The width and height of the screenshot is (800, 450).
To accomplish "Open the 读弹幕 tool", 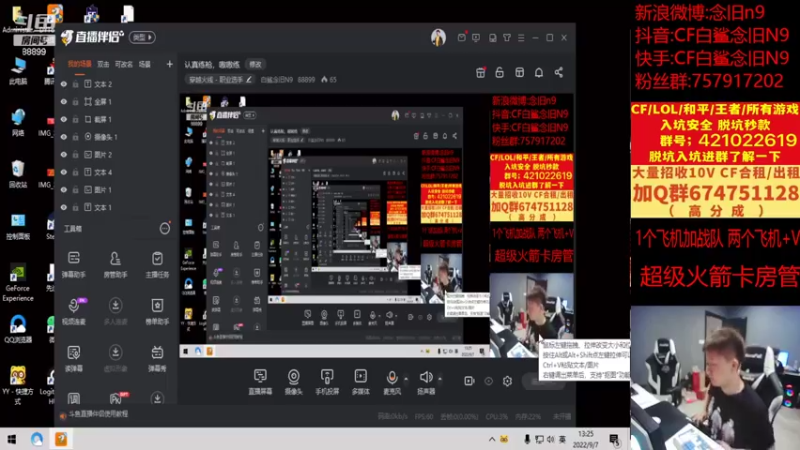I will coord(74,358).
